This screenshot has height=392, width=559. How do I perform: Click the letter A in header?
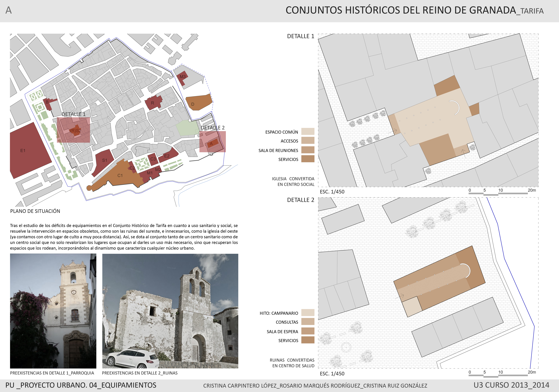(x=8, y=10)
